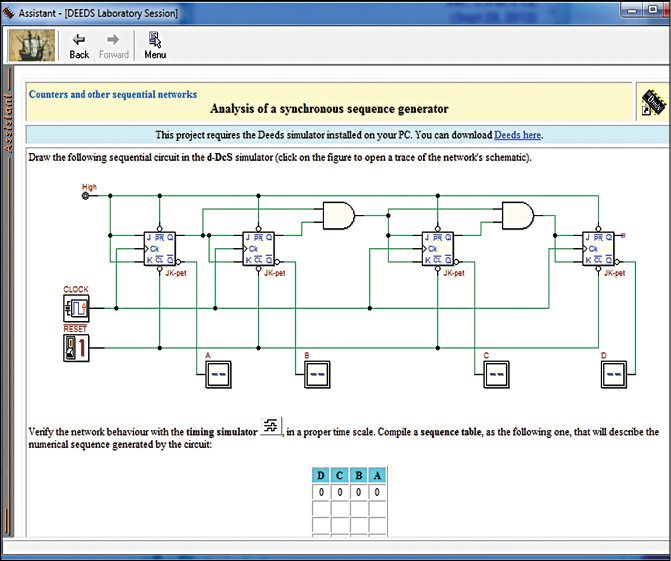Click the Forward navigation arrow
671x561 pixels.
point(113,45)
